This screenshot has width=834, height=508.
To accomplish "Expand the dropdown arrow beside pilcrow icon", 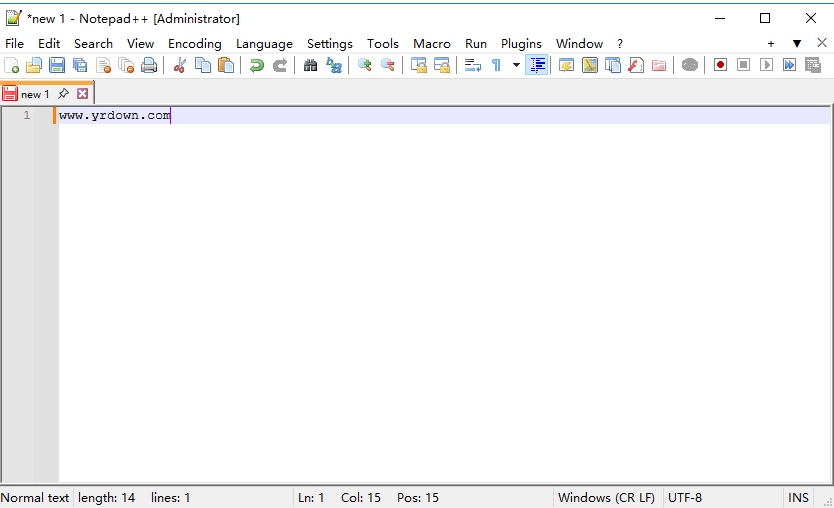I will point(516,65).
